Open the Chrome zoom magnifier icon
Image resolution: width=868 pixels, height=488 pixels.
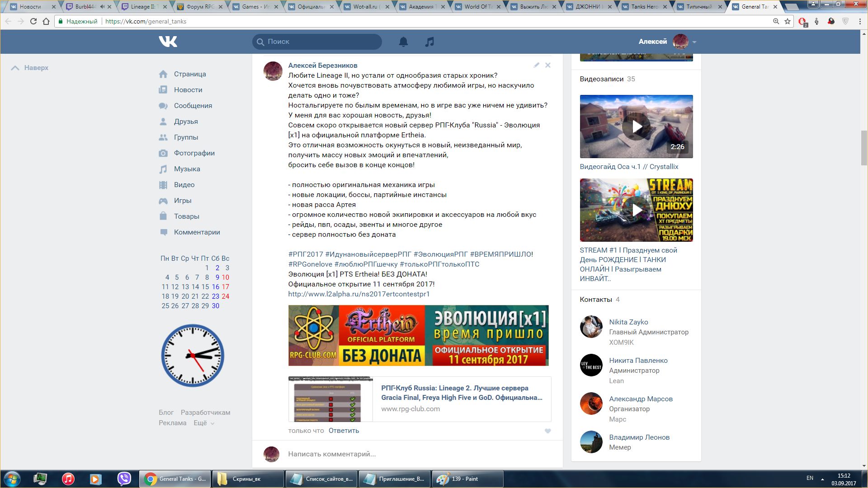(x=776, y=21)
